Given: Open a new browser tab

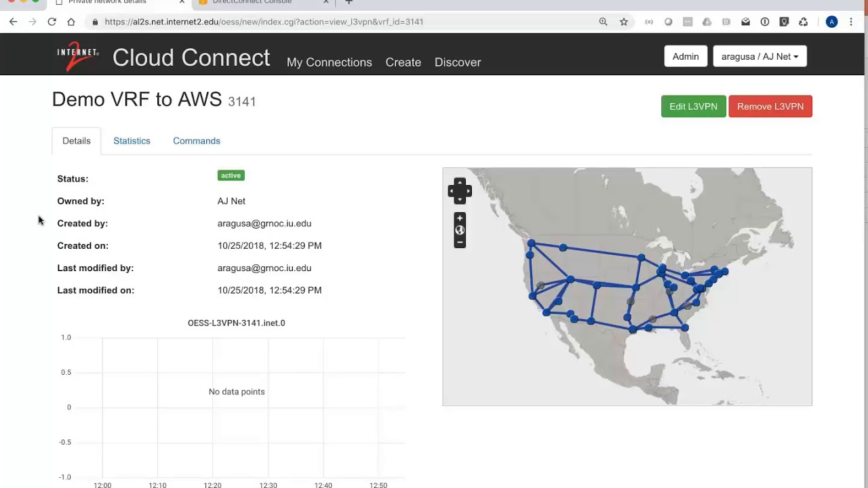Looking at the screenshot, I should pyautogui.click(x=349, y=3).
